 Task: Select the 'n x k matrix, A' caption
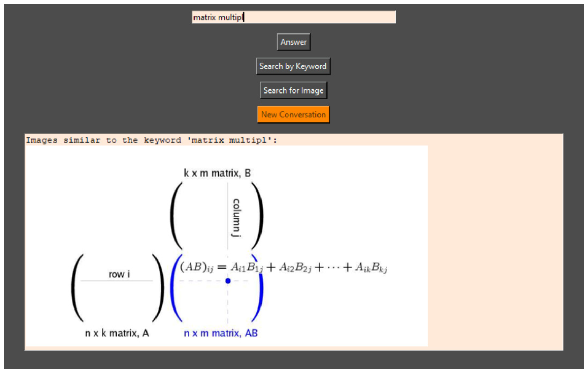pyautogui.click(x=117, y=333)
